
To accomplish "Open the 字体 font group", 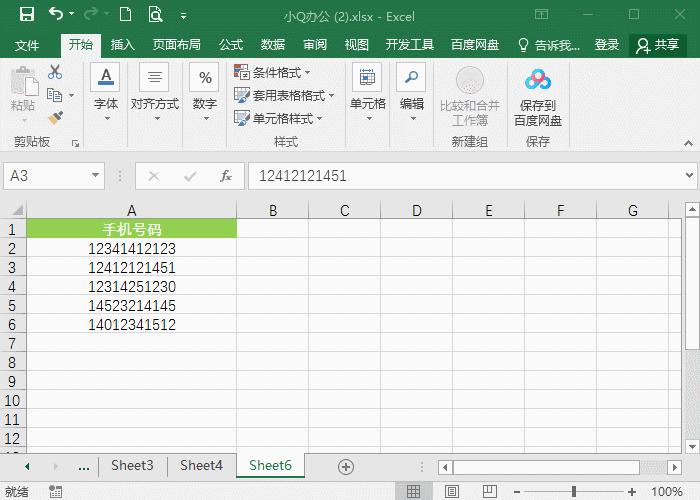I will pyautogui.click(x=106, y=92).
